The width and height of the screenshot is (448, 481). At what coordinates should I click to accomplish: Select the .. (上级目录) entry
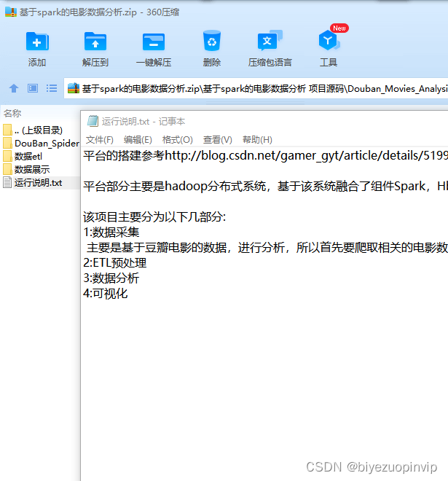point(39,130)
